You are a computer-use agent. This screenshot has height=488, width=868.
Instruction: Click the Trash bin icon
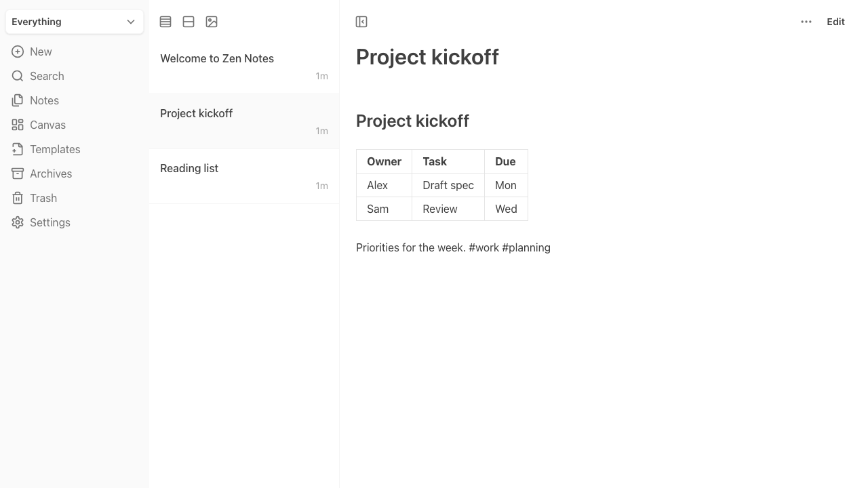[x=18, y=198]
